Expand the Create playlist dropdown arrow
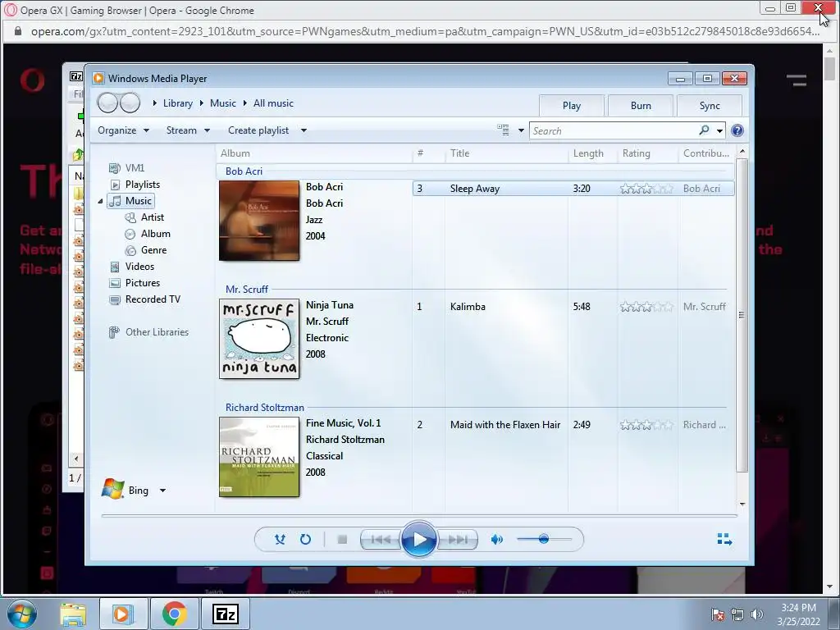Screen dimensions: 840x630 pyautogui.click(x=304, y=130)
